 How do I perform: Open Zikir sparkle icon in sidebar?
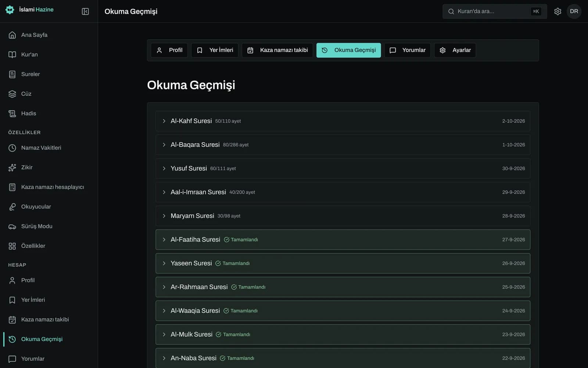click(x=12, y=167)
